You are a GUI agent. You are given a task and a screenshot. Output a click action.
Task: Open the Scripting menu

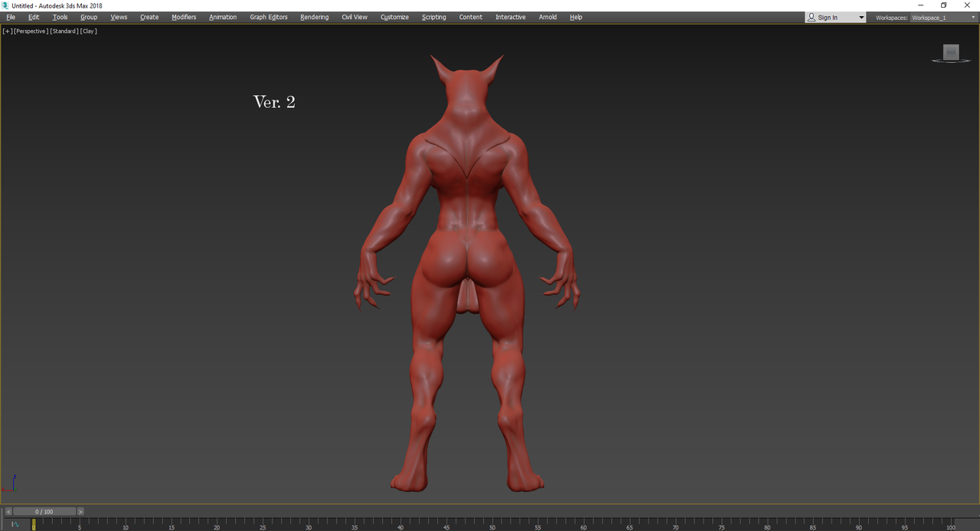click(x=433, y=17)
